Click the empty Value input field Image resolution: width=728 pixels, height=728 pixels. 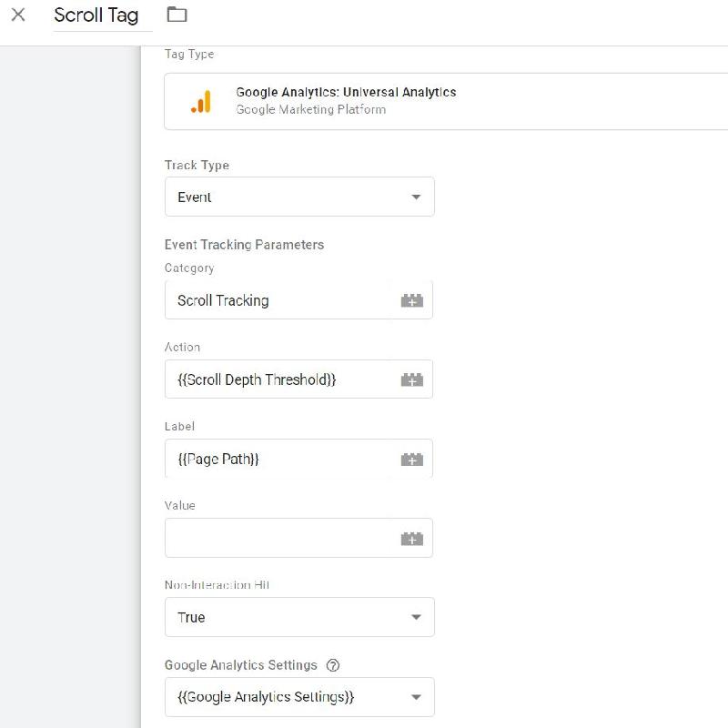click(278, 539)
